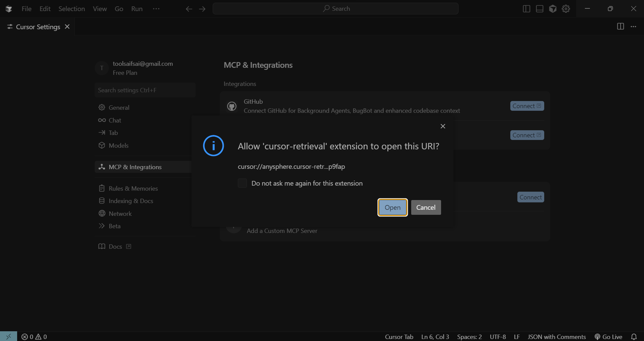Viewport: 644px width, 341px height.
Task: Close the URI dialog with X
Action: (443, 126)
